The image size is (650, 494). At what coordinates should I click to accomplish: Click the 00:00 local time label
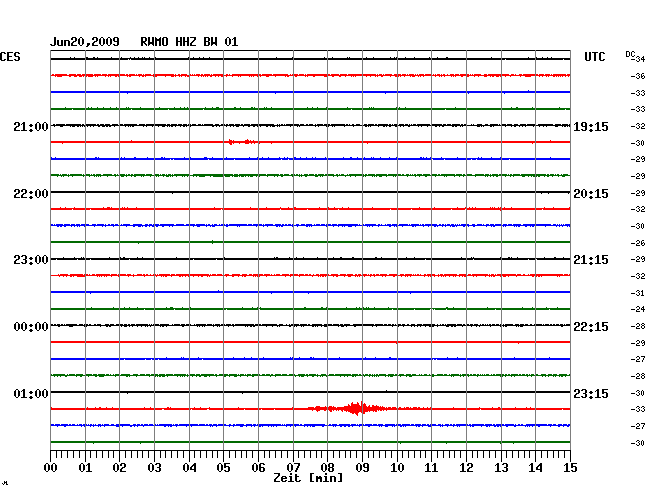(31, 327)
